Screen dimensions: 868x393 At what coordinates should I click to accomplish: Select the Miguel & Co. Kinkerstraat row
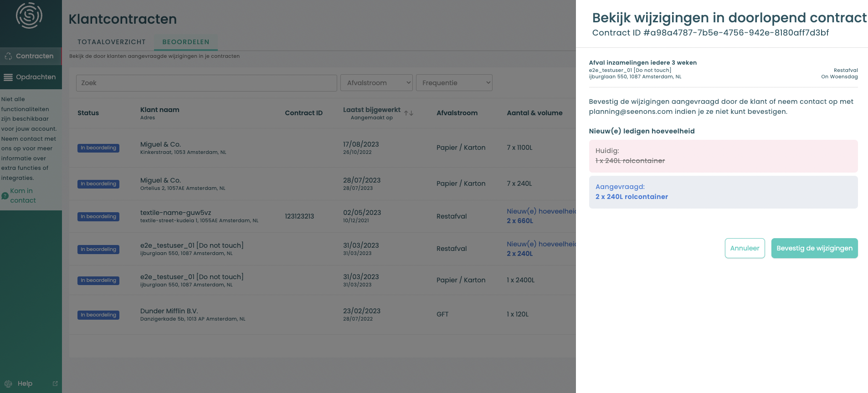[x=323, y=148]
